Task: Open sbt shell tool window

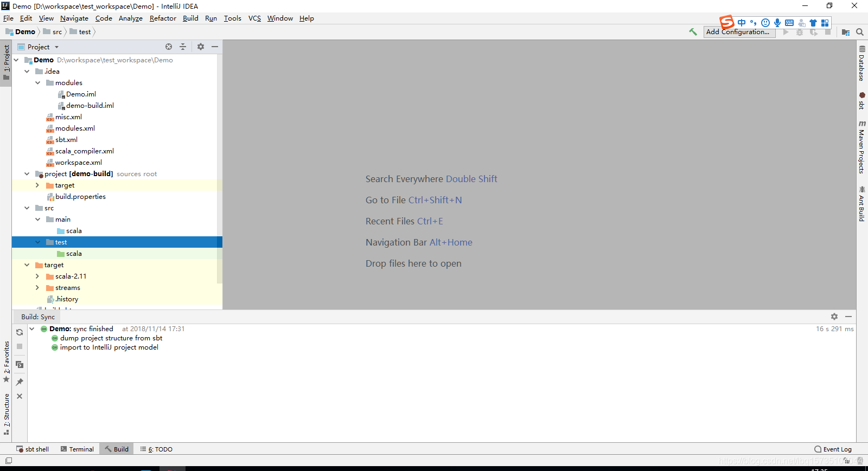Action: pyautogui.click(x=33, y=449)
